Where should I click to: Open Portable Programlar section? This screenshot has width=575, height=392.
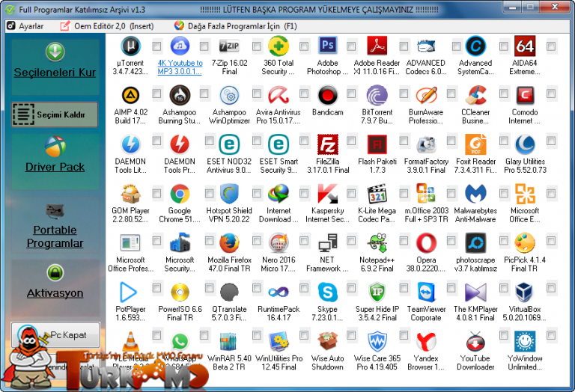click(x=55, y=225)
